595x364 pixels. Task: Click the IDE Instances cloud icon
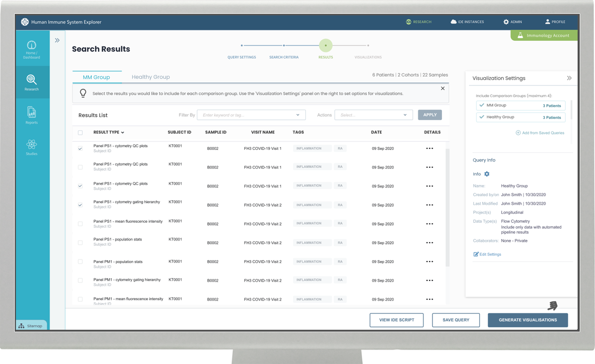coord(453,22)
